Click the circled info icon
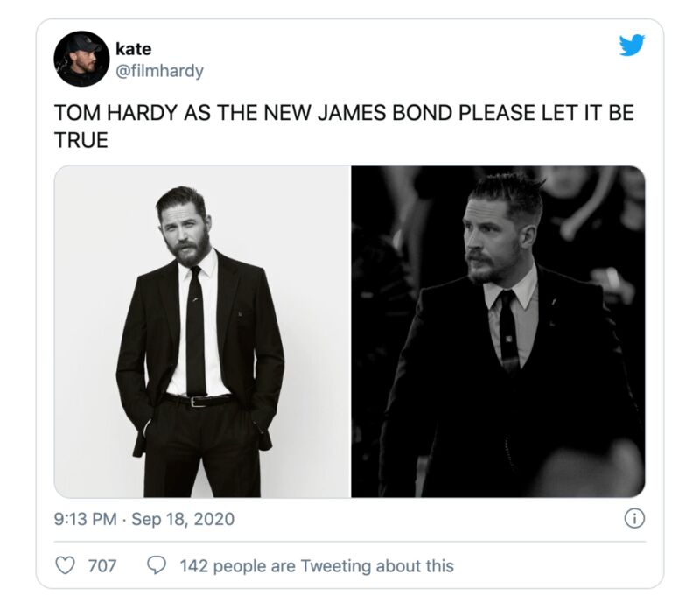The width and height of the screenshot is (700, 596). [634, 519]
